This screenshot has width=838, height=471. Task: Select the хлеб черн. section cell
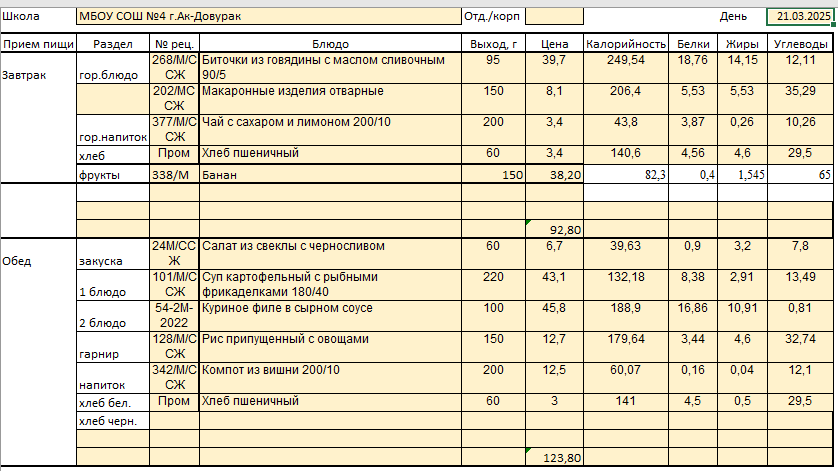click(112, 421)
